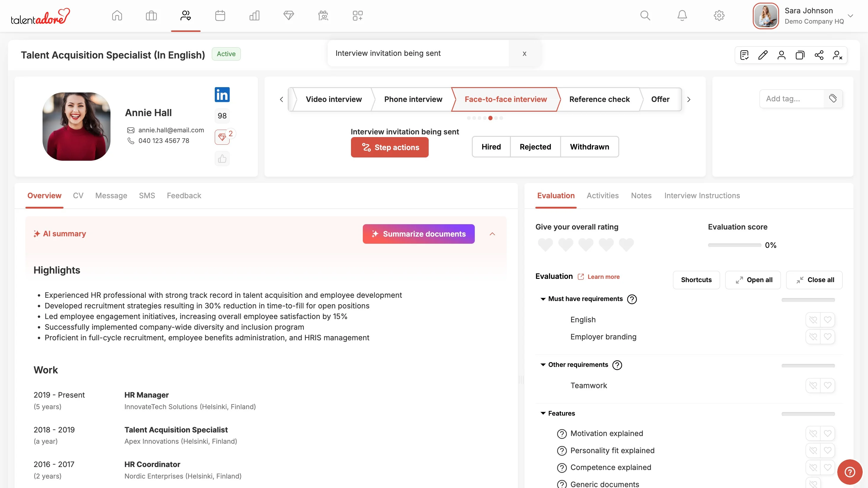Click the Learn more link

click(603, 277)
